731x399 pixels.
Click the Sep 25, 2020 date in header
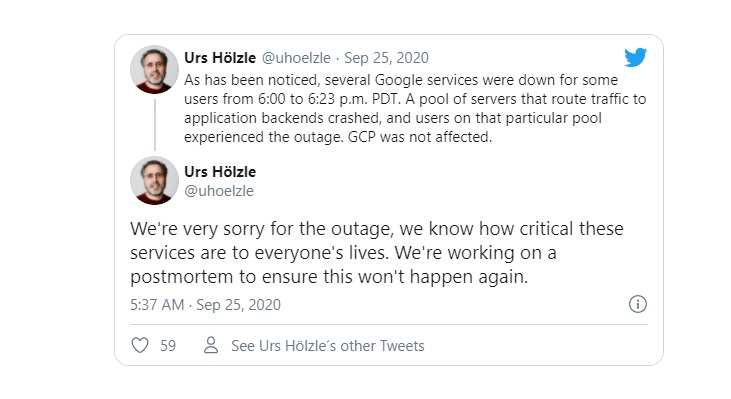point(386,58)
